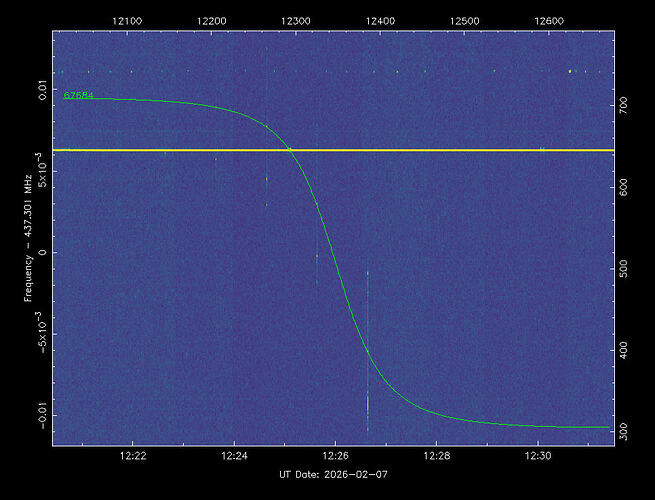Click the 500 right axis tick label
The height and width of the screenshot is (500, 655).
click(624, 268)
